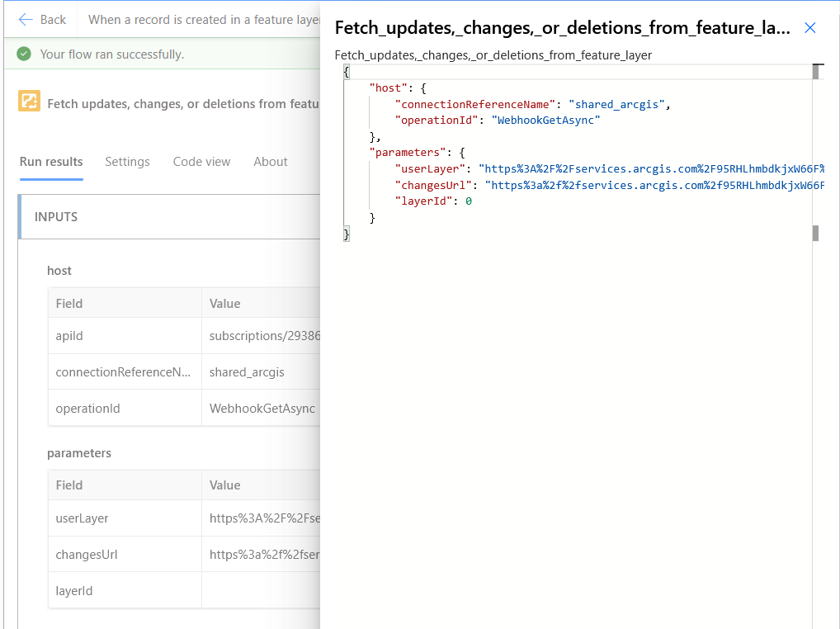Image resolution: width=840 pixels, height=629 pixels.
Task: Open the About tab
Action: click(270, 162)
